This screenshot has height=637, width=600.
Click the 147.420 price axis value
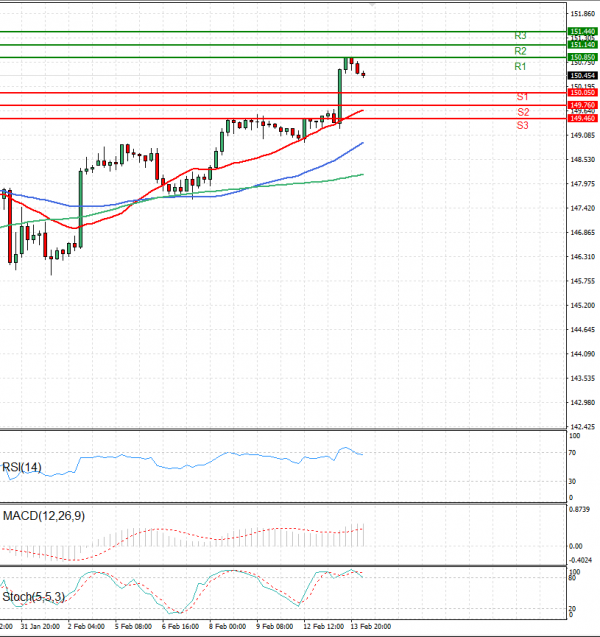[583, 208]
